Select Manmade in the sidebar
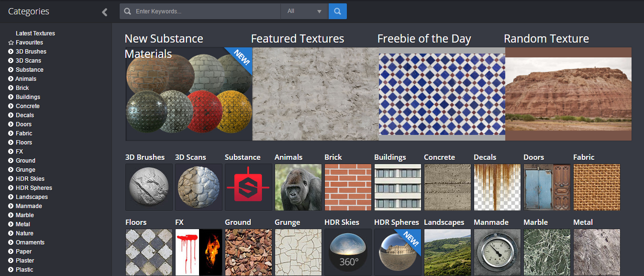This screenshot has height=276, width=644. click(29, 206)
